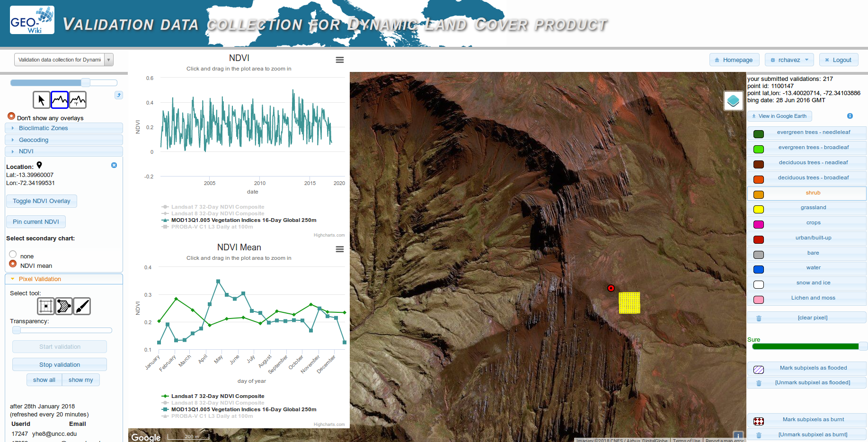The width and height of the screenshot is (868, 442).
Task: Select the arrow pointer tool
Action: [41, 100]
